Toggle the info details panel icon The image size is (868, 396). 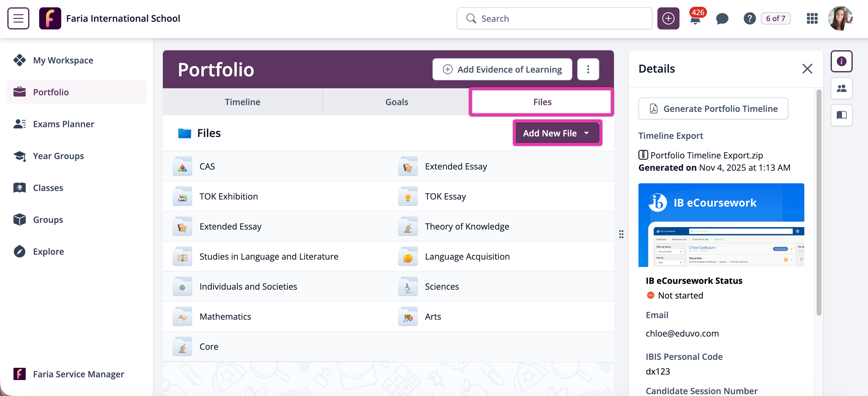(841, 61)
